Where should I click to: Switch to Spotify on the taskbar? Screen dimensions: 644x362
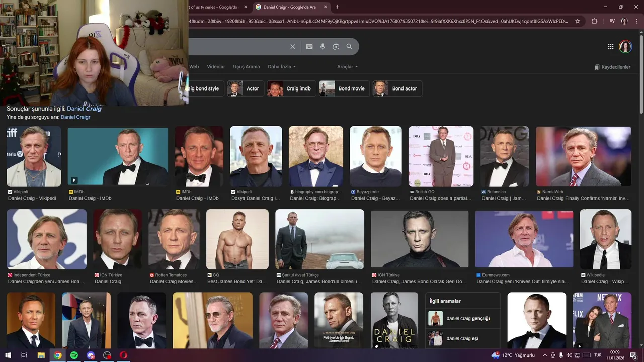point(74,355)
